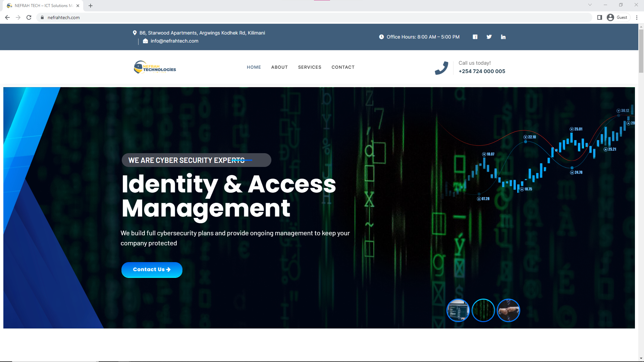Select the first slider thumbnail with laptop
The height and width of the screenshot is (362, 644).
coord(458,310)
